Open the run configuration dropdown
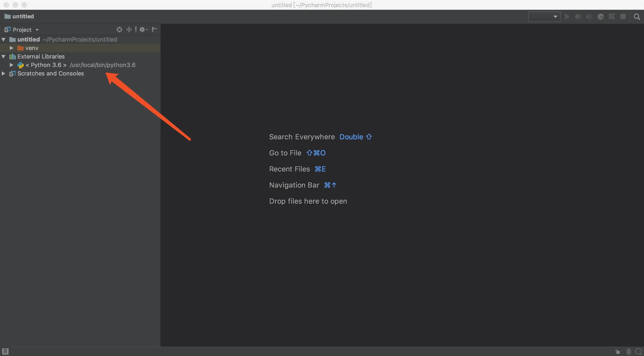The width and height of the screenshot is (644, 356). pyautogui.click(x=544, y=17)
